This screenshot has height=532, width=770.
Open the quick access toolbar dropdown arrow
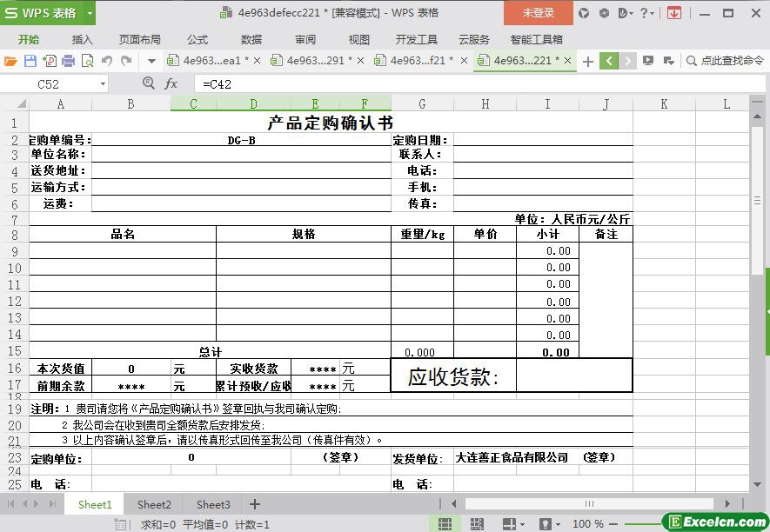point(151,61)
